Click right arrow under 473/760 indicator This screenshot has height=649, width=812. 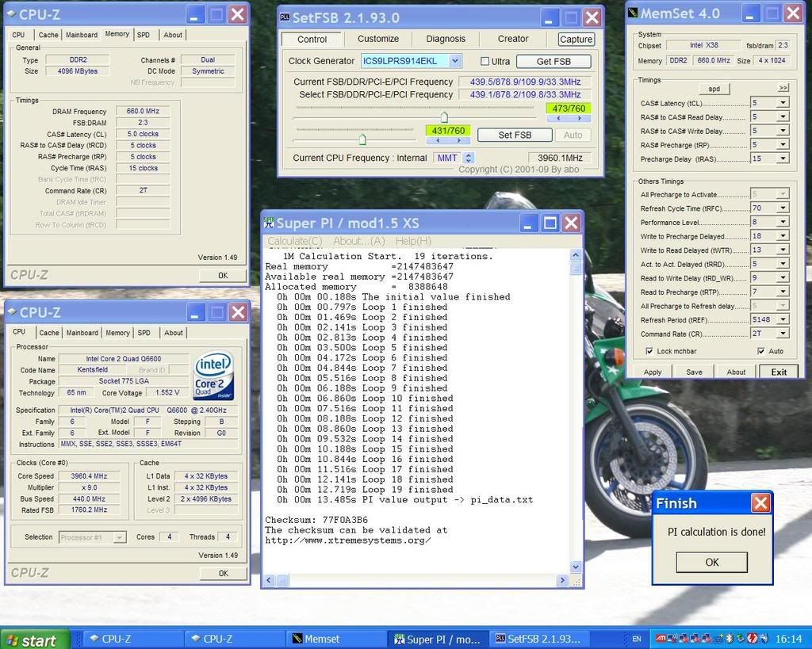580,119
